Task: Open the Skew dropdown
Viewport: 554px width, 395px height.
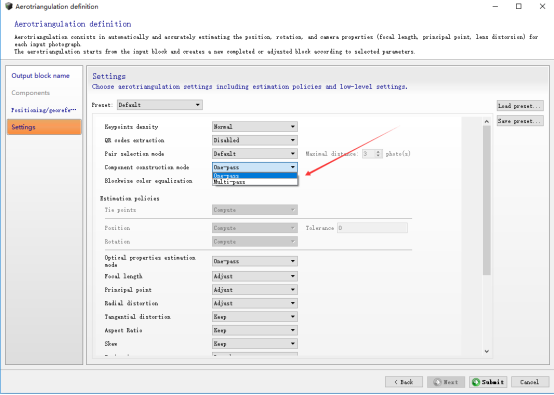Action: 255,344
